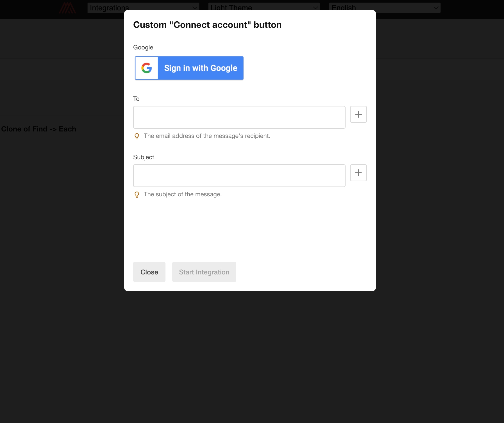
Task: Click the Start Integration button
Action: pos(204,272)
